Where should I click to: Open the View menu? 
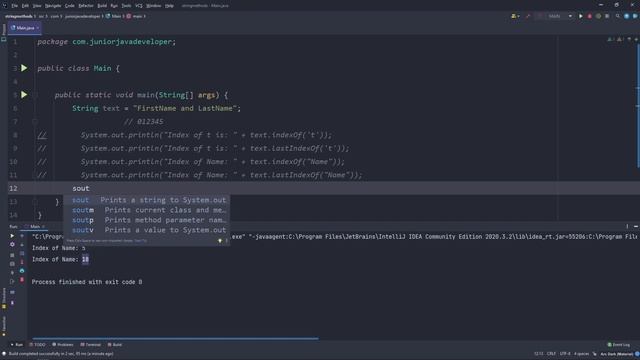click(37, 6)
